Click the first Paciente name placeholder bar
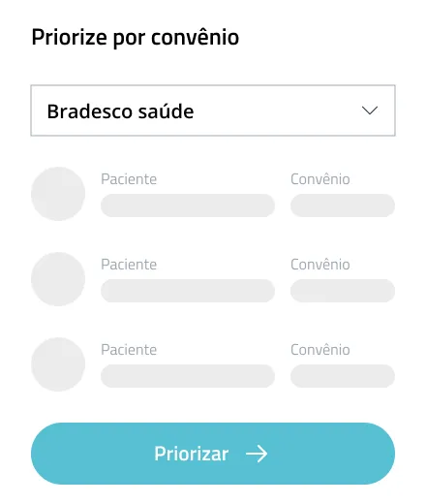 pyautogui.click(x=188, y=205)
